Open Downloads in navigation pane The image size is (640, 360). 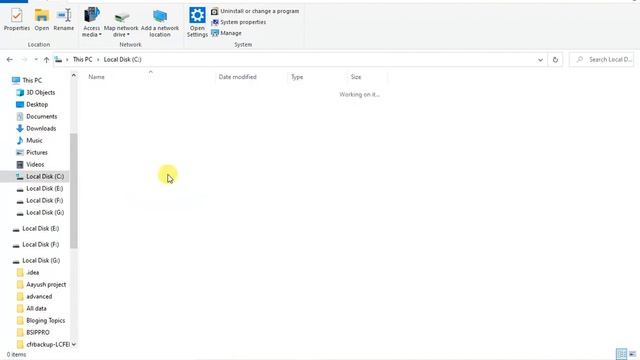coord(41,129)
